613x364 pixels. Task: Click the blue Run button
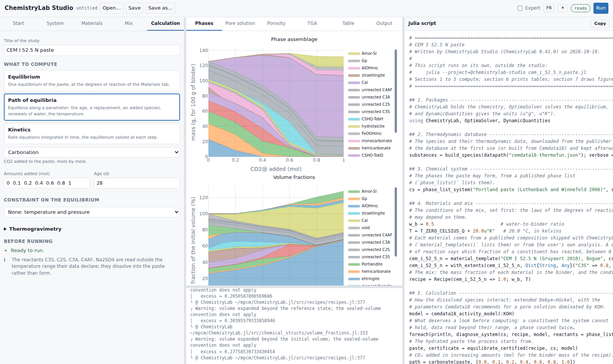(601, 8)
